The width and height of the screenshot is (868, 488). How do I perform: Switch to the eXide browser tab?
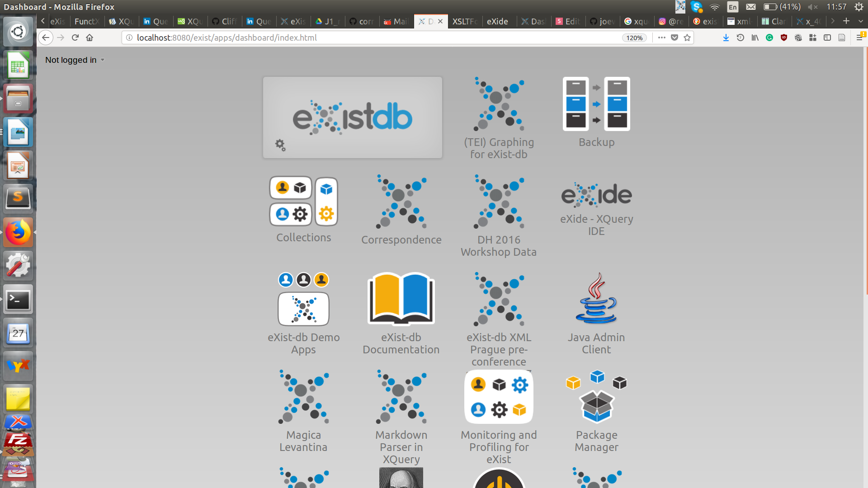497,21
